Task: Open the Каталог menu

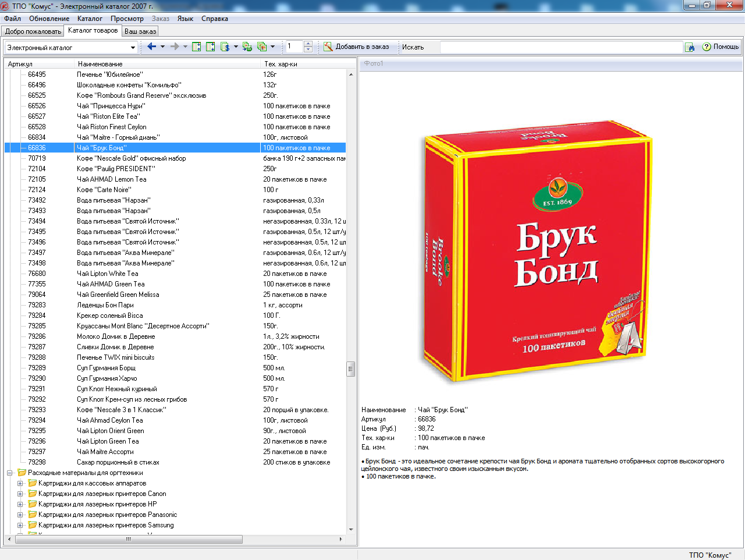Action: [90, 19]
